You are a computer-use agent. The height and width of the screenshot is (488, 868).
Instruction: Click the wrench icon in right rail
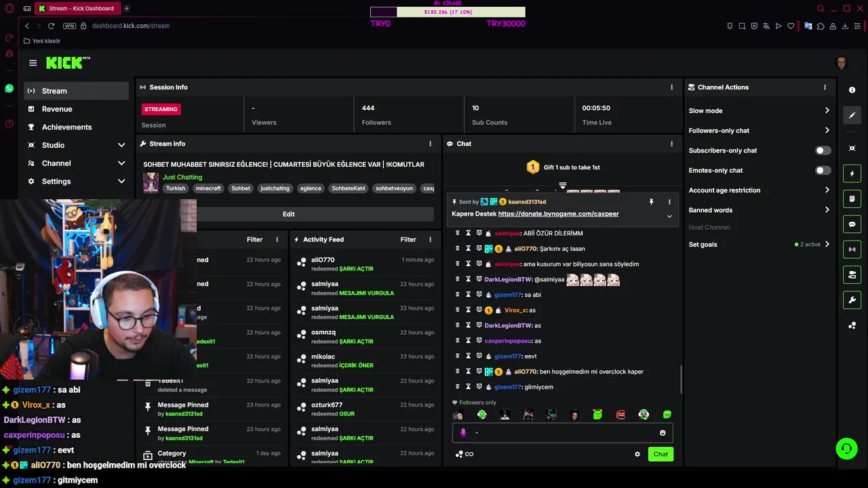coord(852,300)
